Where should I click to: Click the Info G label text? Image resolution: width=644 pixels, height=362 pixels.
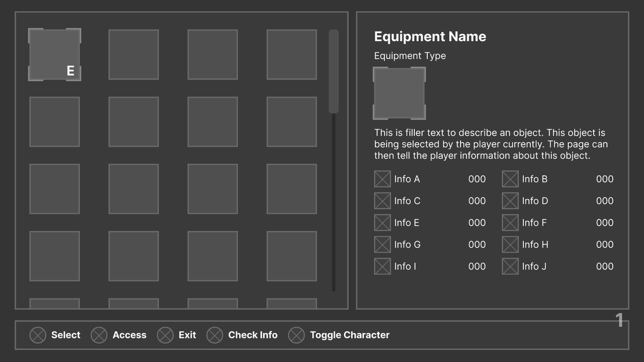pyautogui.click(x=407, y=245)
